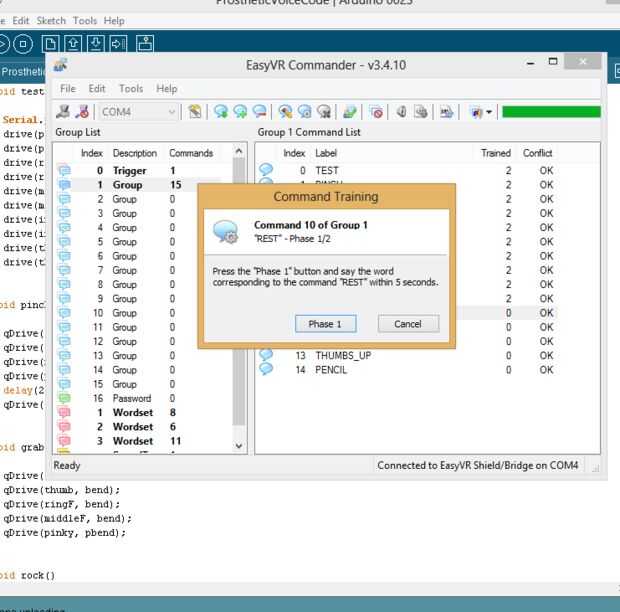
Task: Click the Test group icon with green mark
Action: pos(350,112)
